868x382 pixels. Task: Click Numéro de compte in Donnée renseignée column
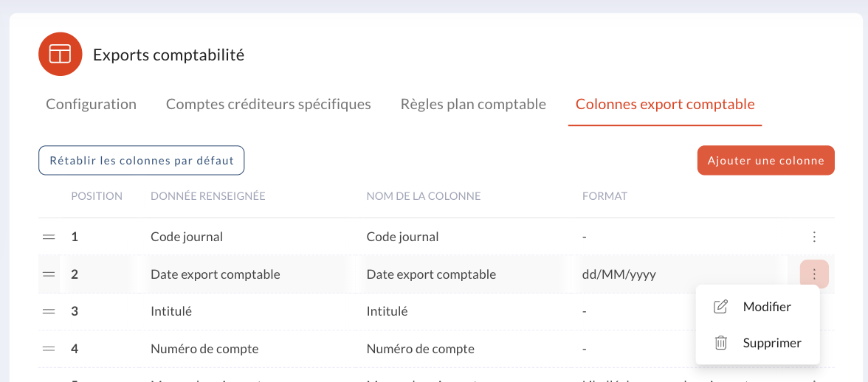point(204,349)
